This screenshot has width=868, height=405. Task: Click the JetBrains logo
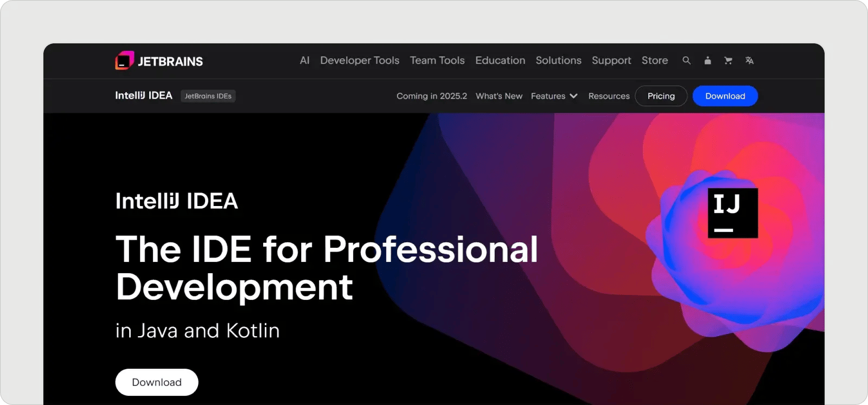pyautogui.click(x=159, y=61)
